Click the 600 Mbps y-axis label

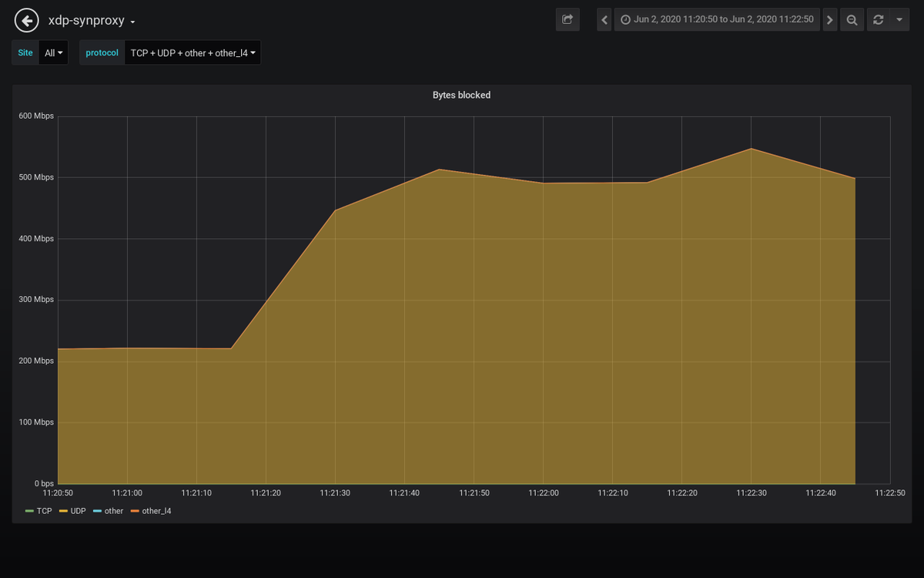(36, 116)
